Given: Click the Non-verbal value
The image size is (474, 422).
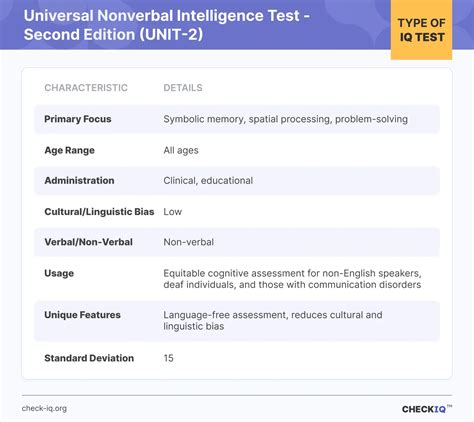Looking at the screenshot, I should (x=188, y=242).
